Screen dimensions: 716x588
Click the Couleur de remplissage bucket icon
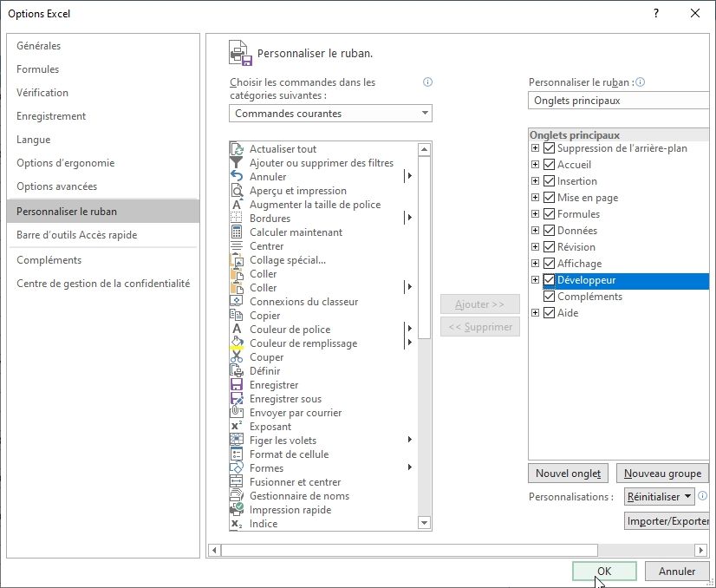tap(237, 343)
